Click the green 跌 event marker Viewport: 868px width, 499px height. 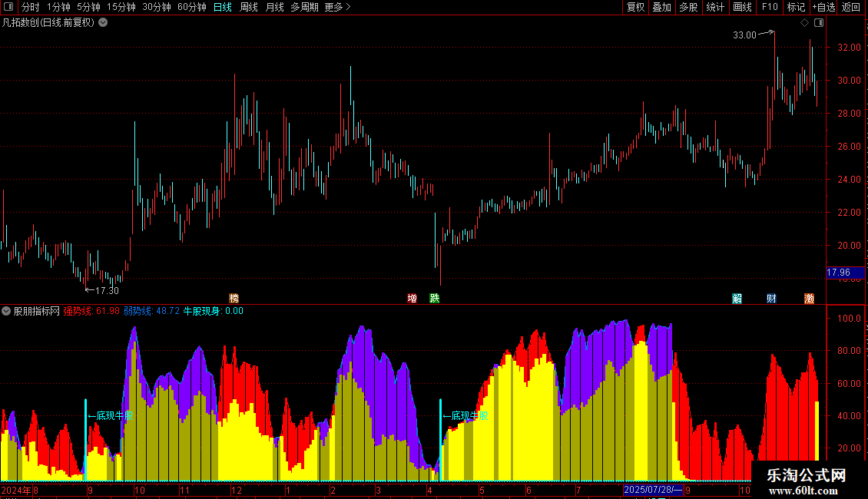435,299
